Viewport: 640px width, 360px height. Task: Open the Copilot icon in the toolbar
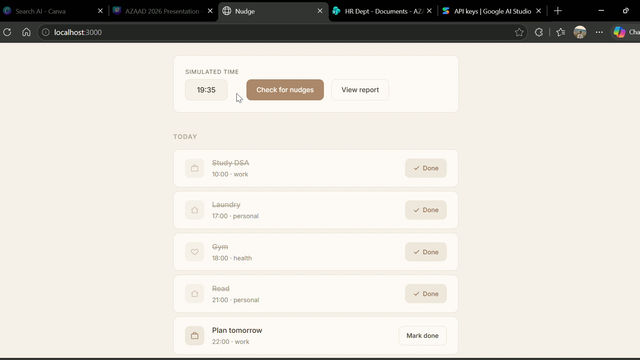[x=619, y=32]
